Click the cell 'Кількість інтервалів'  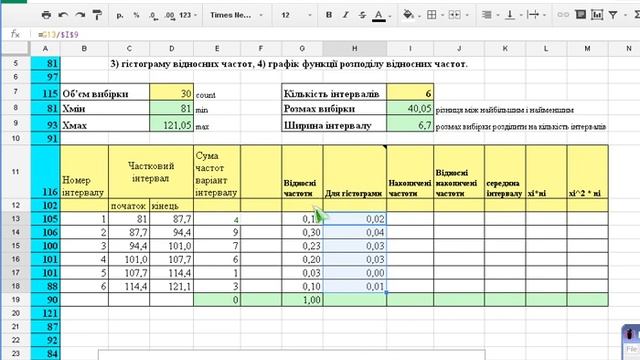click(x=334, y=93)
